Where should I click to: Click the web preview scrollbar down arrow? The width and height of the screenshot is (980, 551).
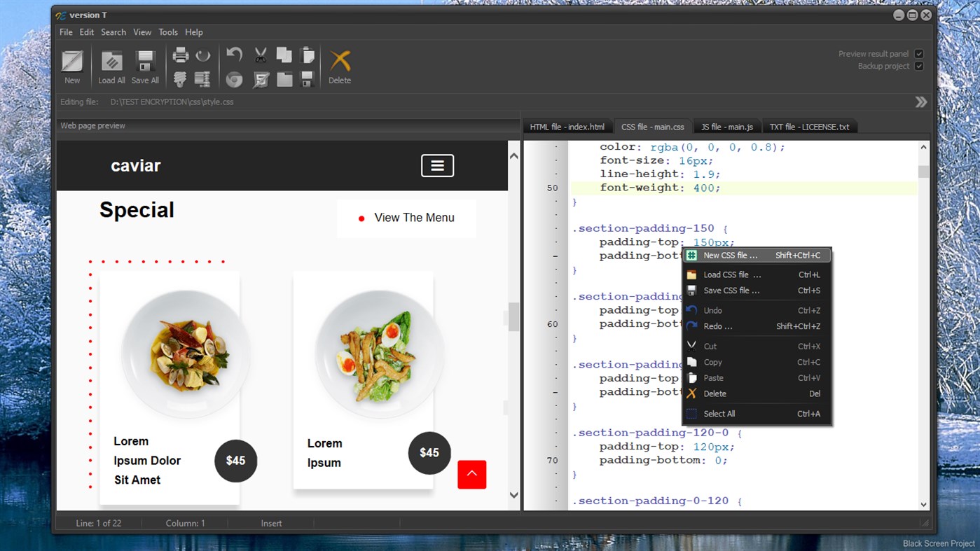click(x=514, y=495)
